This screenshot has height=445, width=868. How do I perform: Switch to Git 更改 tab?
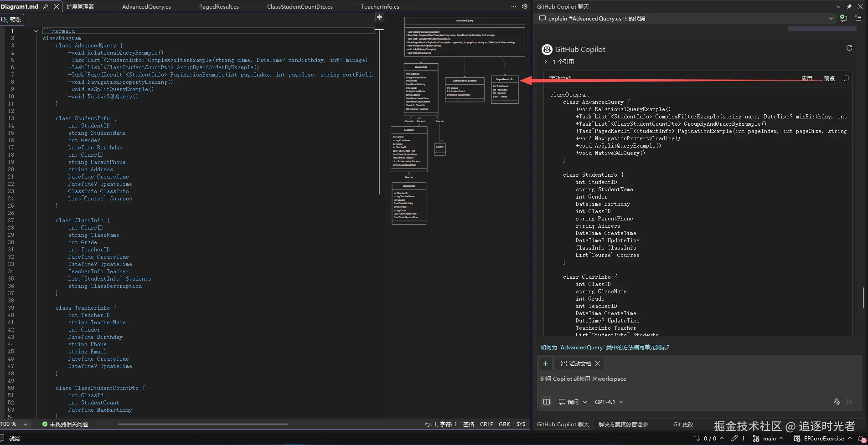coord(683,424)
